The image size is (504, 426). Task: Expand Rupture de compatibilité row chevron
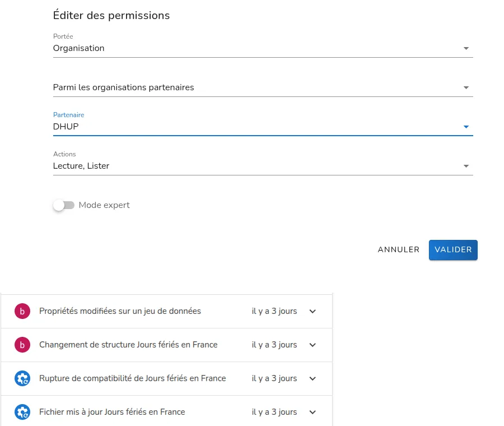(312, 378)
